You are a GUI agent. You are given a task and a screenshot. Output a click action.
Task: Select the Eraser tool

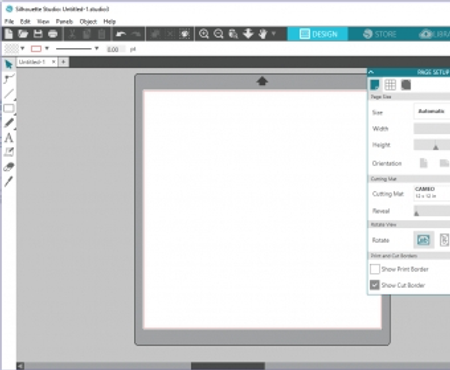tap(9, 167)
